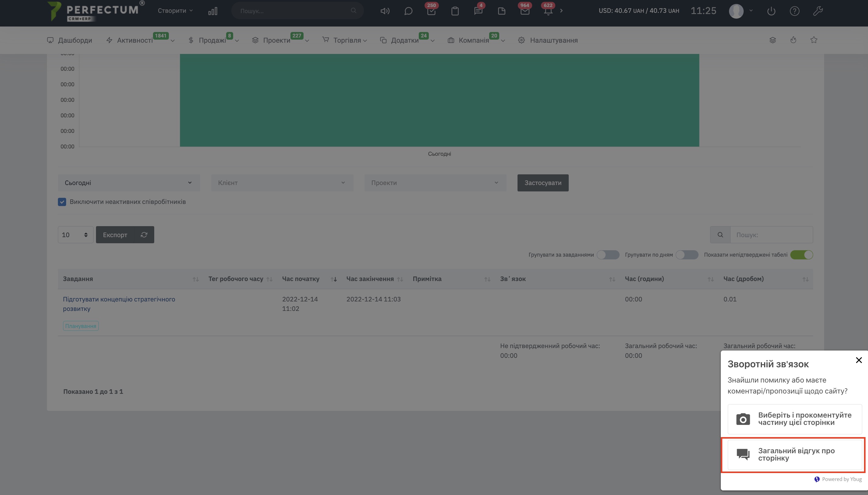Click the power logout icon

pyautogui.click(x=771, y=11)
